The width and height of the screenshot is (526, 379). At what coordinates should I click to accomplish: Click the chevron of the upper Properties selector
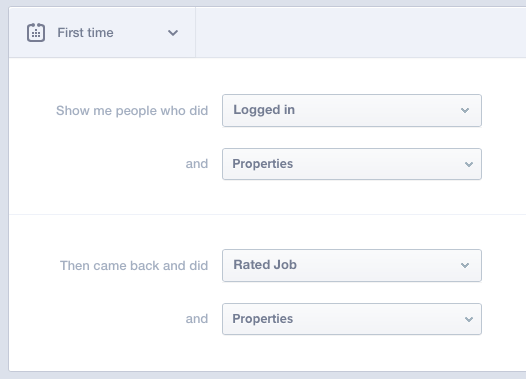pyautogui.click(x=469, y=164)
